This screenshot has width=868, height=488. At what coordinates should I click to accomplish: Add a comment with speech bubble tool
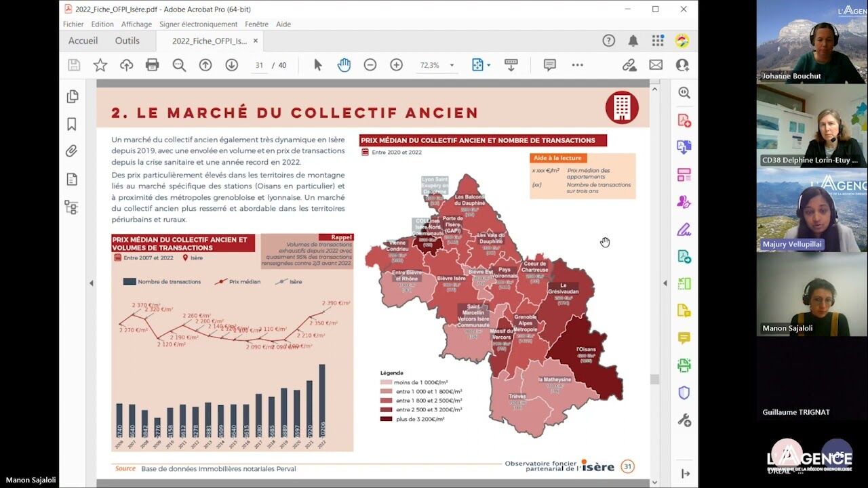[549, 65]
